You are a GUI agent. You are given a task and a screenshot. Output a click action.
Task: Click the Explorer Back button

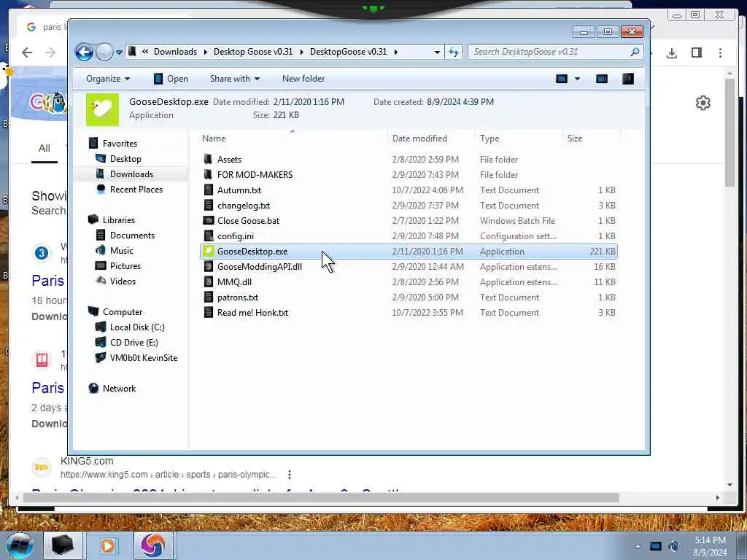tap(85, 52)
